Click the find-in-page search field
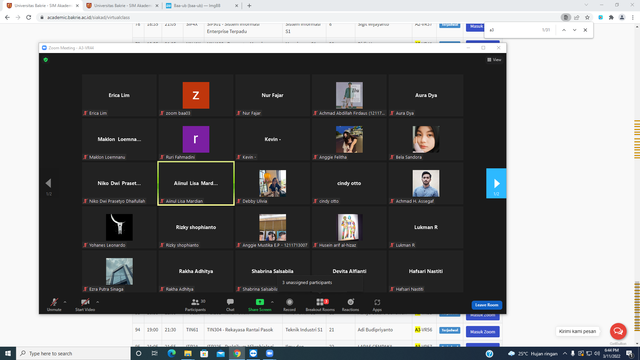The height and width of the screenshot is (360, 640). point(513,30)
